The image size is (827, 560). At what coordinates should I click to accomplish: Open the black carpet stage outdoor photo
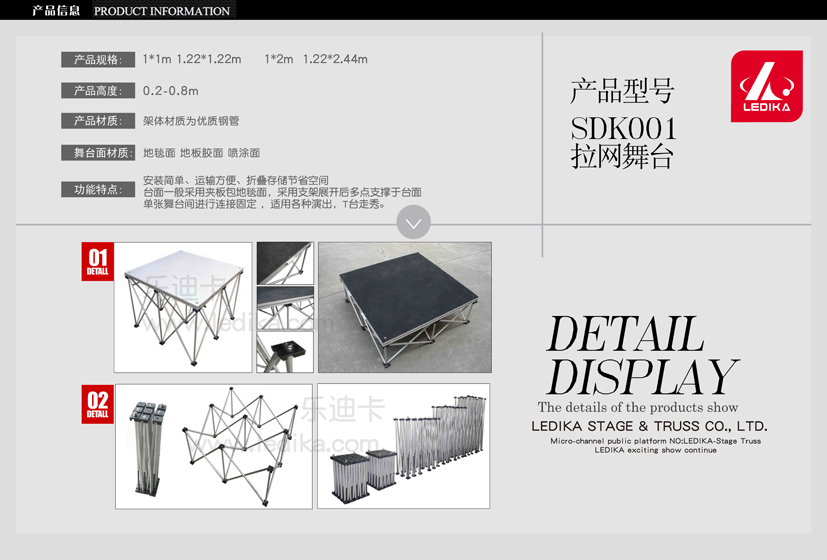[405, 307]
